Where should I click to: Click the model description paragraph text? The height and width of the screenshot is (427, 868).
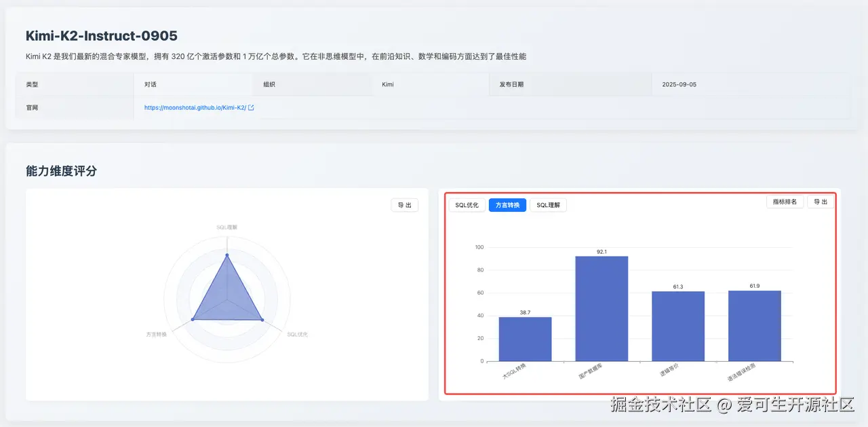[x=276, y=56]
